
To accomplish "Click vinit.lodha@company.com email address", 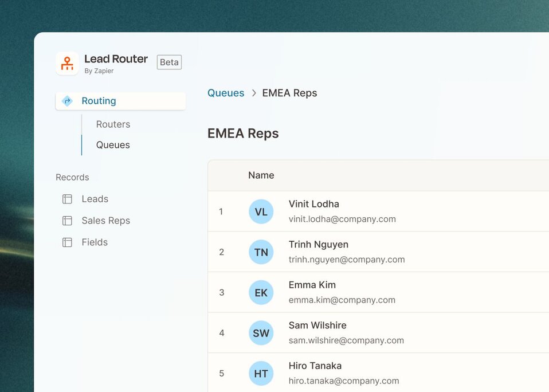I will [x=342, y=219].
